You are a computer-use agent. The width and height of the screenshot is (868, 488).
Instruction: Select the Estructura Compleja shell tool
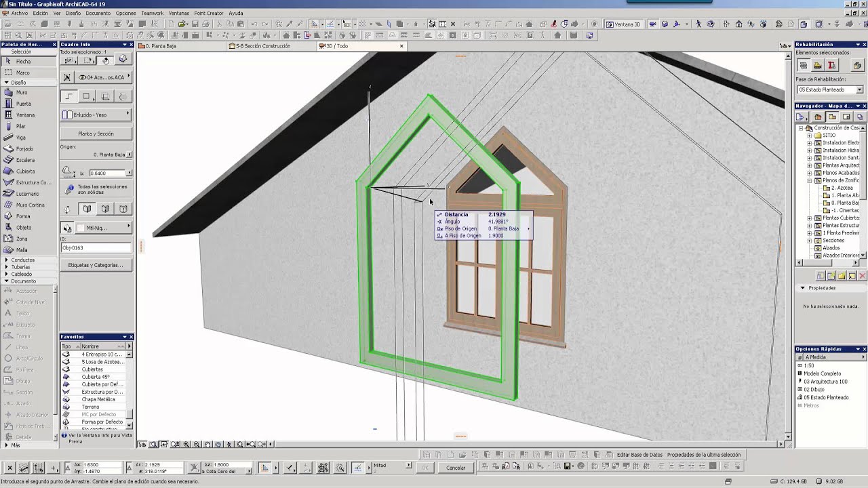point(28,182)
